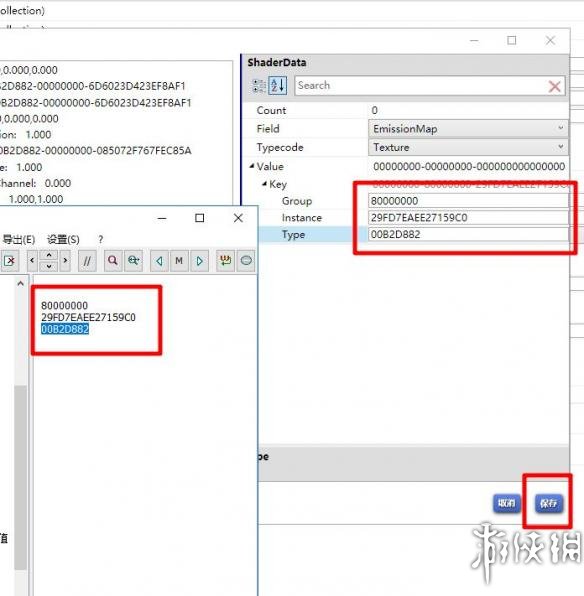Image resolution: width=584 pixels, height=596 pixels.
Task: Click the right arrow navigation button
Action: point(65,261)
